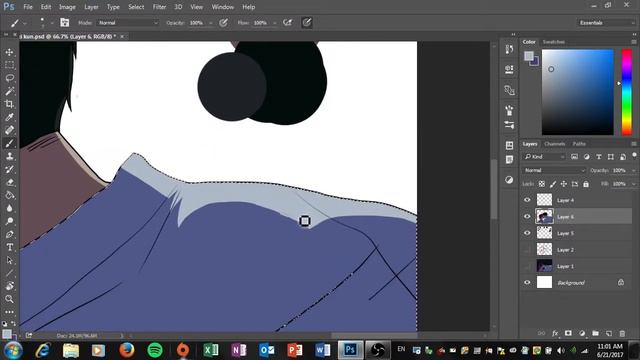The height and width of the screenshot is (360, 640).
Task: Hide the Background layer eye
Action: pos(527,282)
